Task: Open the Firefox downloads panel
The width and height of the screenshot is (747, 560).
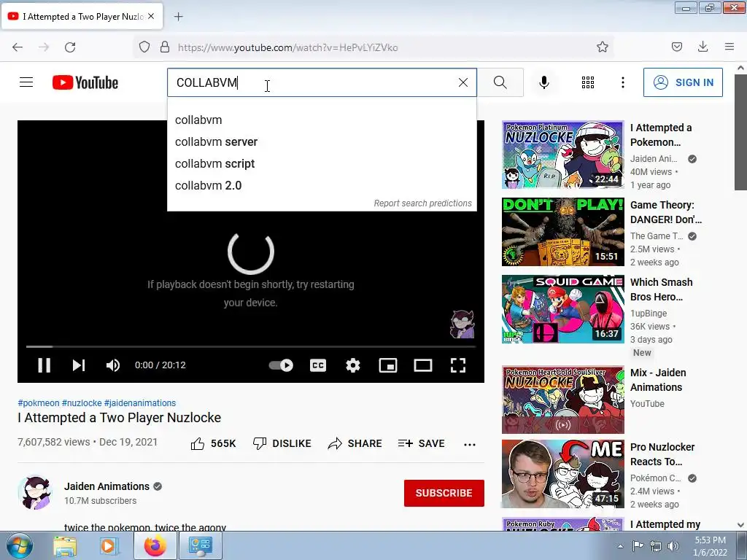Action: 703,47
